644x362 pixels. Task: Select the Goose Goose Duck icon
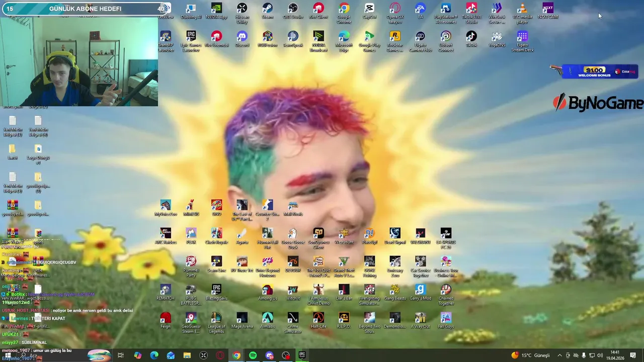[293, 238]
